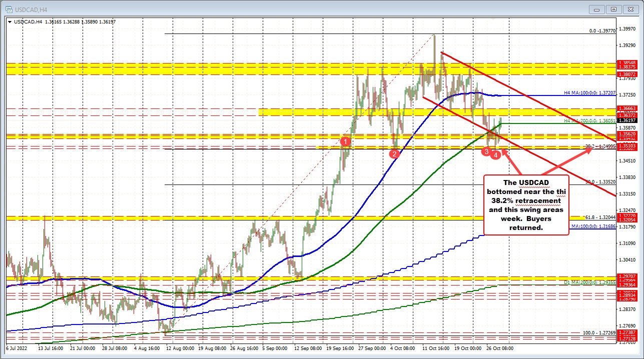Click the red price tag 1.36663
Viewport: 644px width, 359px height.
click(x=626, y=108)
